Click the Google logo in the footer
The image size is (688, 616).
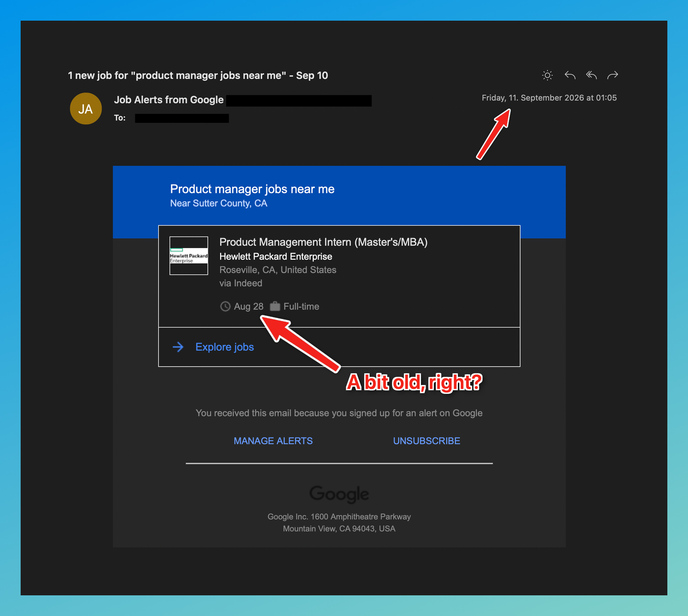pyautogui.click(x=339, y=494)
